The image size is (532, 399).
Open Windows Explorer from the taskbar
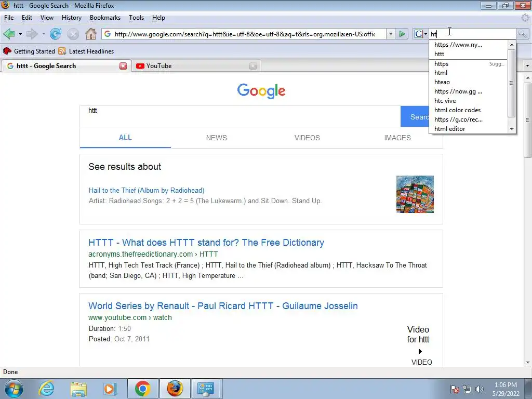point(78,389)
